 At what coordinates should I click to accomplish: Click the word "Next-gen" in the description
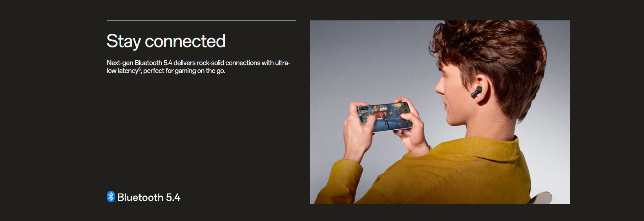pyautogui.click(x=120, y=63)
